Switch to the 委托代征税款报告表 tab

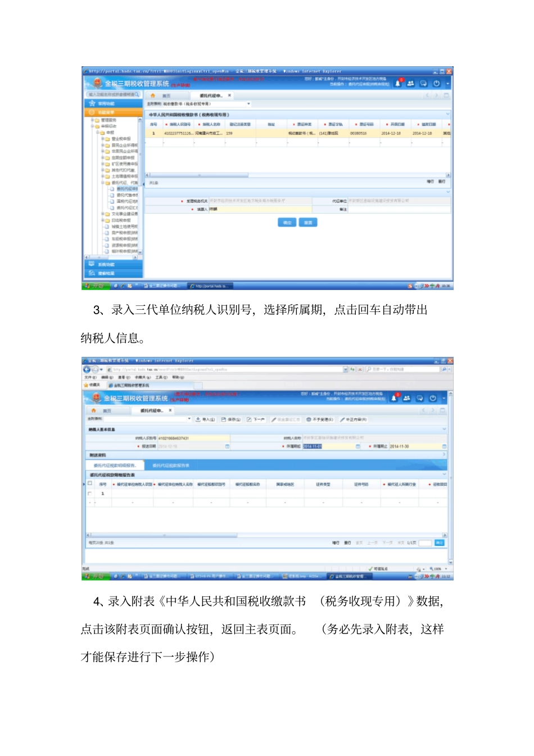click(x=171, y=465)
